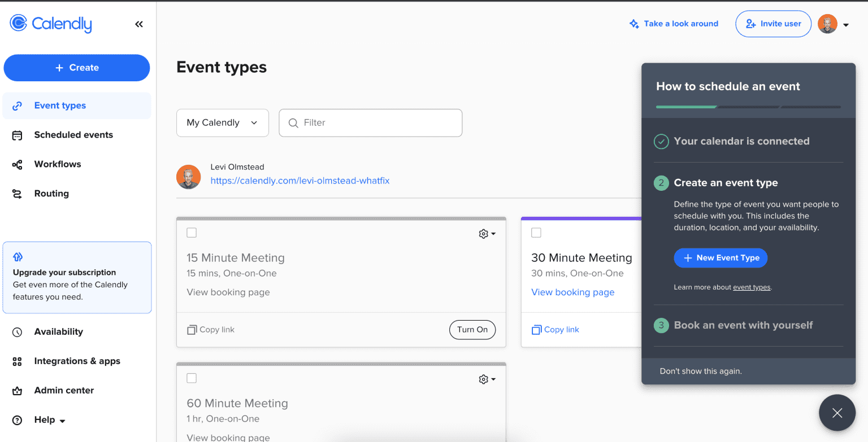Copy link for 30 Minute Meeting
This screenshot has width=868, height=442.
point(555,330)
